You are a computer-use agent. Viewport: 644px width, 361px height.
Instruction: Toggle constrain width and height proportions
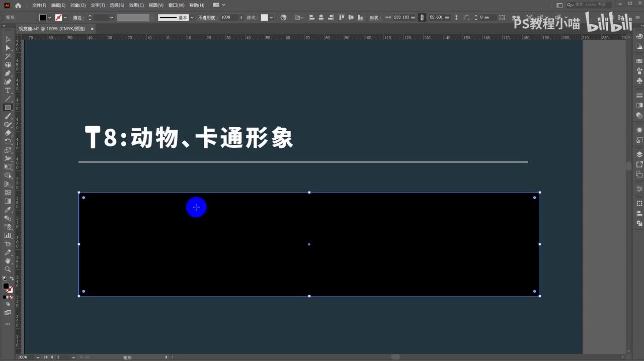click(422, 17)
